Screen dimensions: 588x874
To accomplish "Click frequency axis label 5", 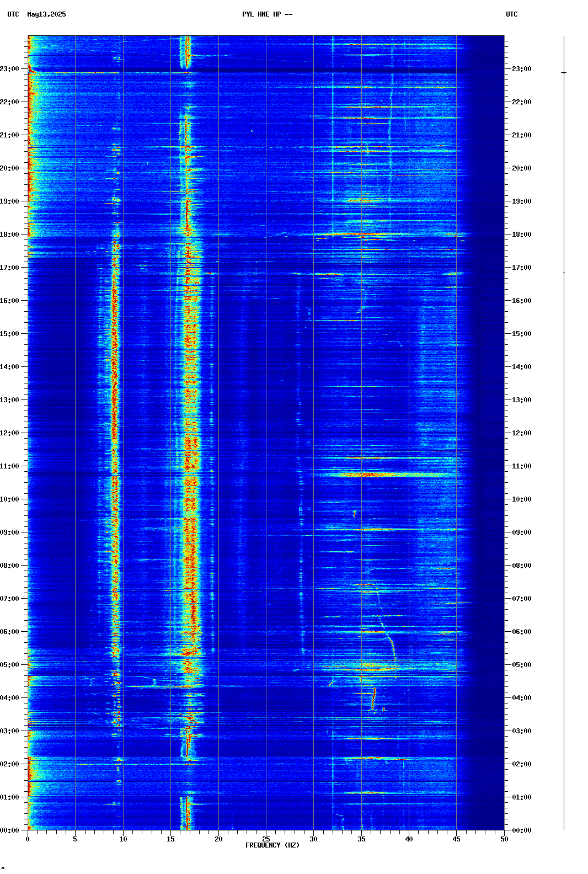I will click(75, 839).
